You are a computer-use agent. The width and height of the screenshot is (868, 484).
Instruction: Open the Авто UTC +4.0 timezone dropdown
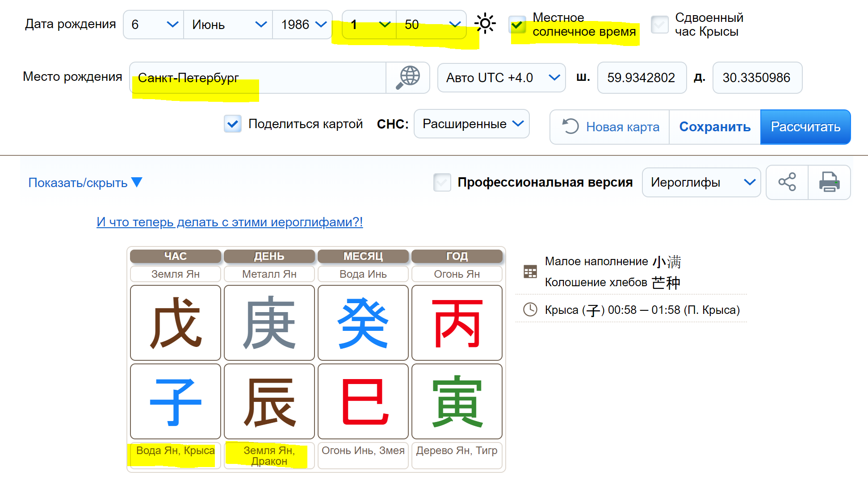pos(501,78)
